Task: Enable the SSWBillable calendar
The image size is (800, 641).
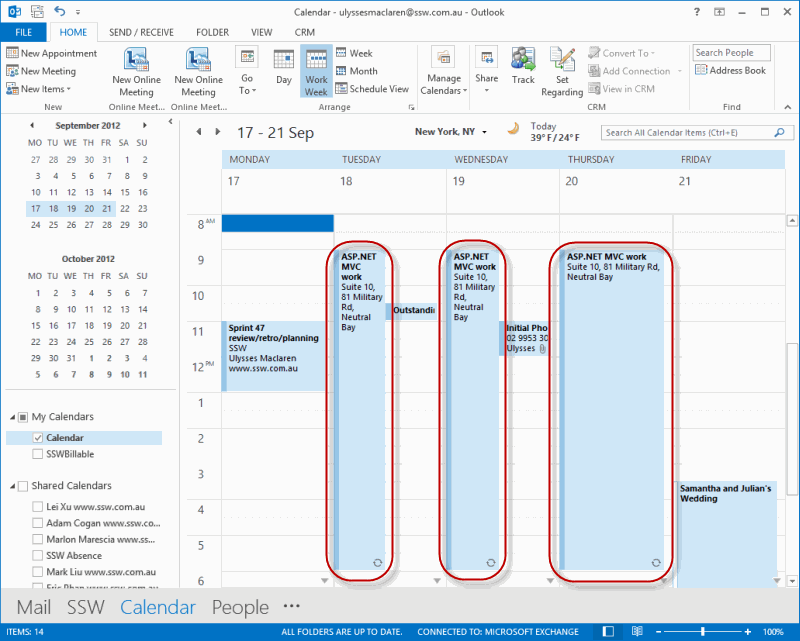Action: pyautogui.click(x=38, y=454)
